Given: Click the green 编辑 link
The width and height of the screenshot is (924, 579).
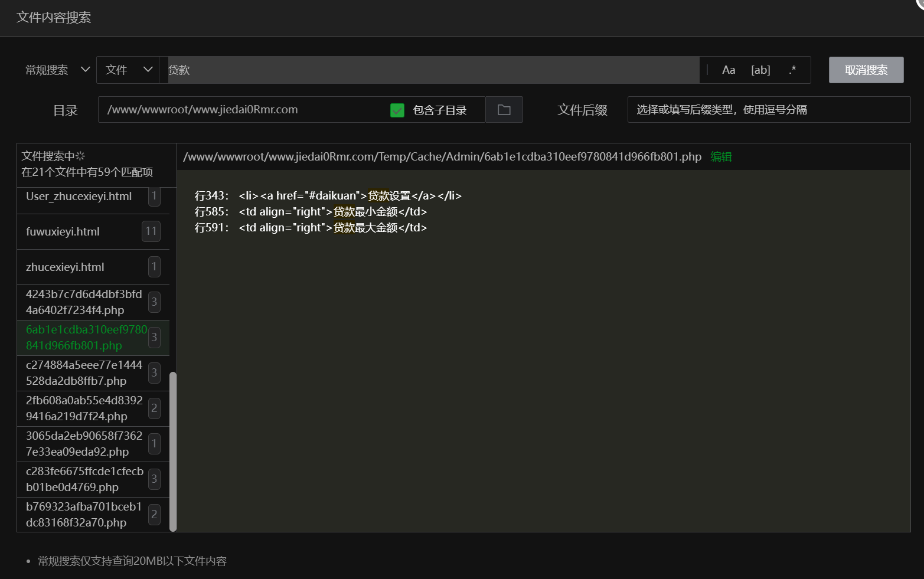Looking at the screenshot, I should [x=721, y=157].
